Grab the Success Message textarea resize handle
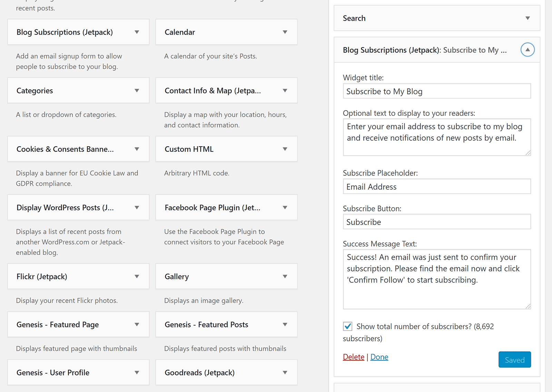Viewport: 552px width, 392px height. (528, 306)
